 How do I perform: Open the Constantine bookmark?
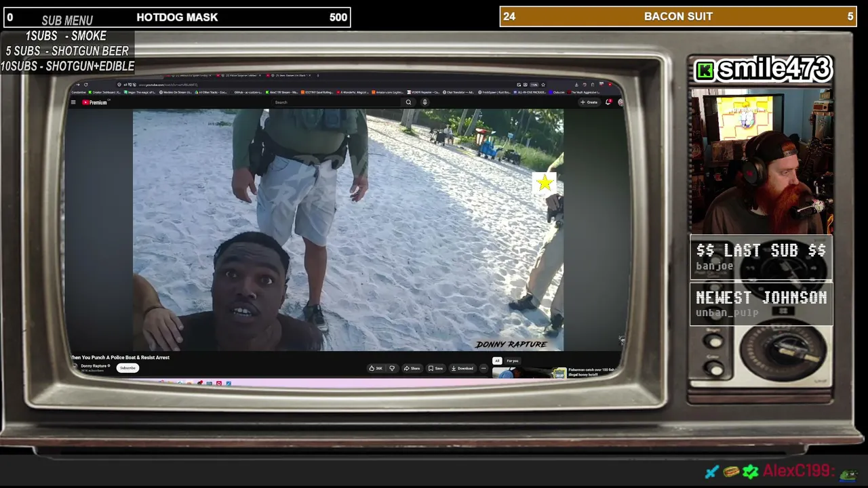[x=79, y=92]
